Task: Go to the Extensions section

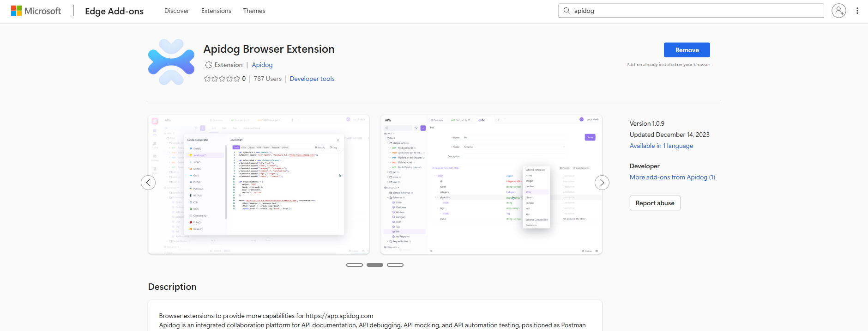Action: point(216,11)
